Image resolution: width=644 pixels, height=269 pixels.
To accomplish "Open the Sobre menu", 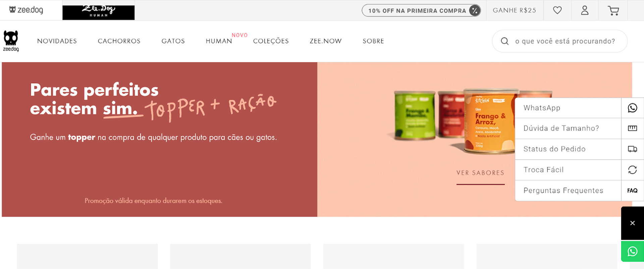I will (373, 41).
